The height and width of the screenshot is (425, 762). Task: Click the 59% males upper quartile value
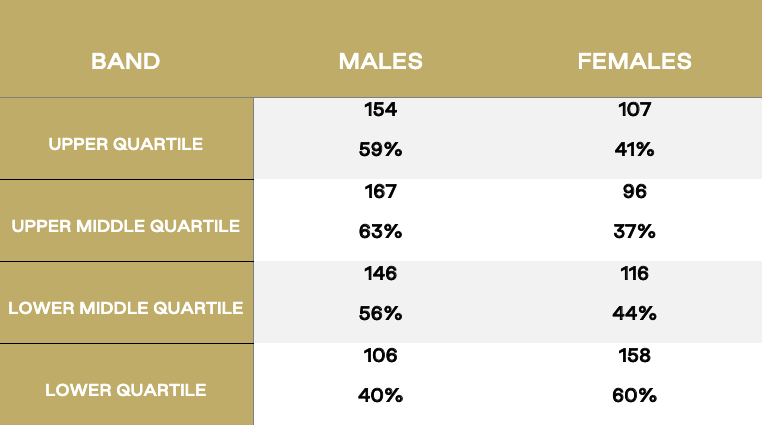(381, 149)
